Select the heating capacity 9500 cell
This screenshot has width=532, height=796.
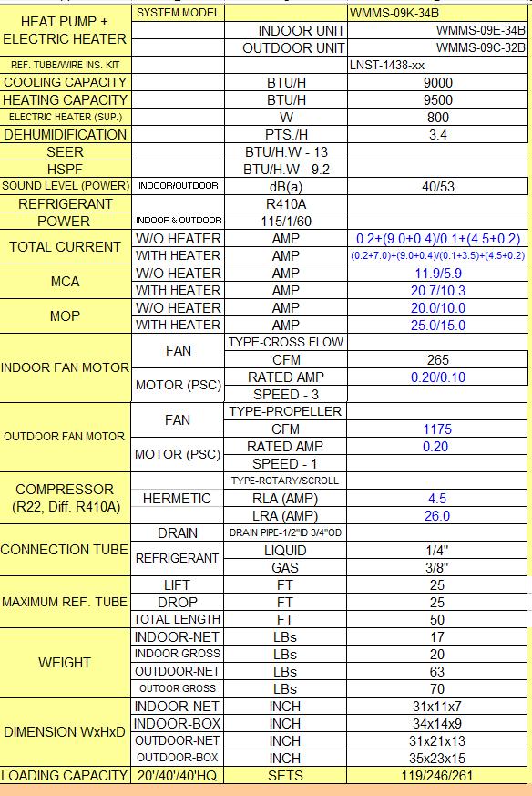[437, 99]
